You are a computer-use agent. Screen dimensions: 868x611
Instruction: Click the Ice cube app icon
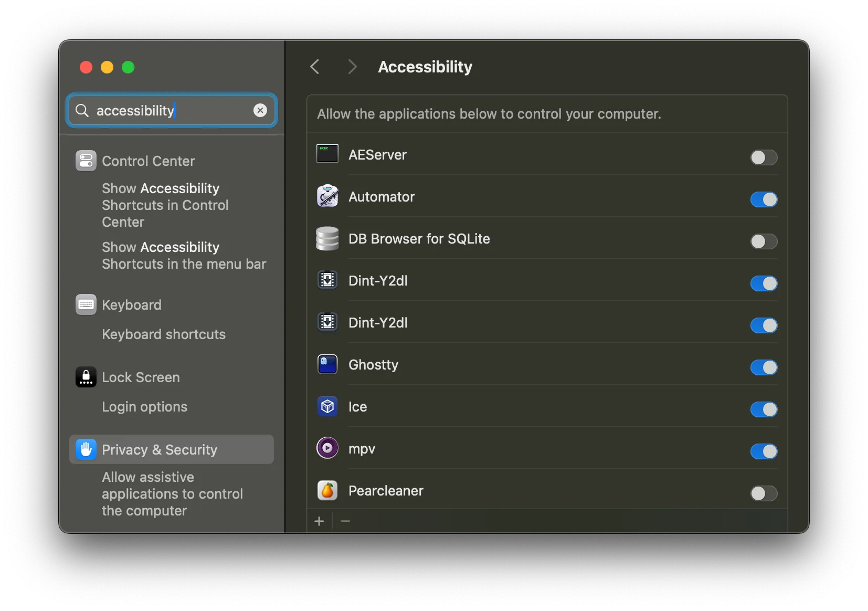327,406
